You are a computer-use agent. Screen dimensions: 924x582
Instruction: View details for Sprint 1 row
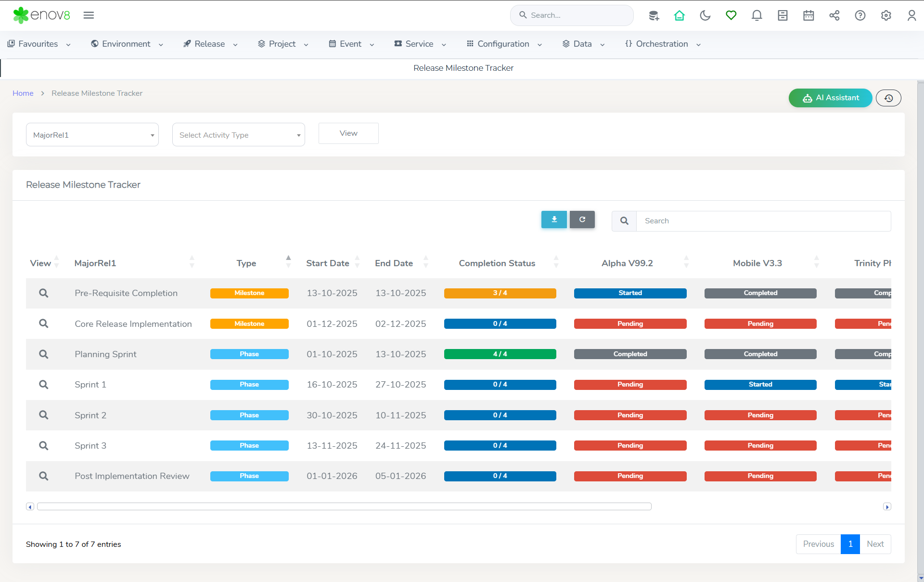[x=43, y=385]
